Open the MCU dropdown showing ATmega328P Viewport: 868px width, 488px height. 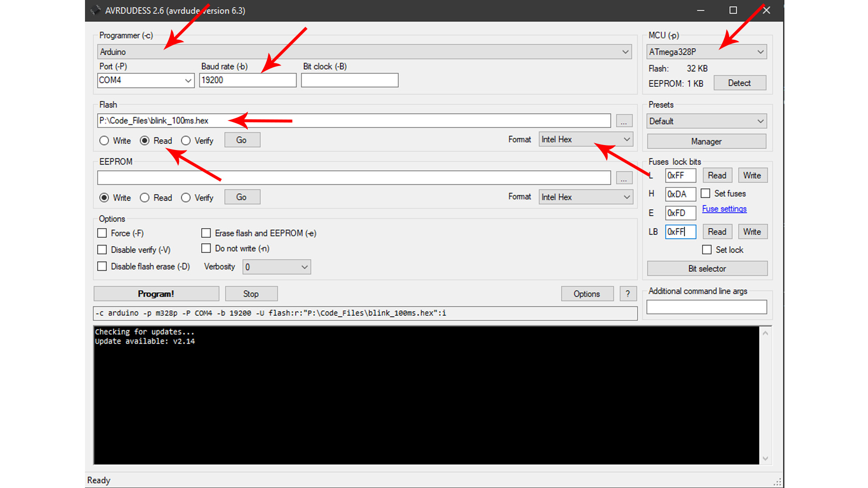pyautogui.click(x=707, y=52)
